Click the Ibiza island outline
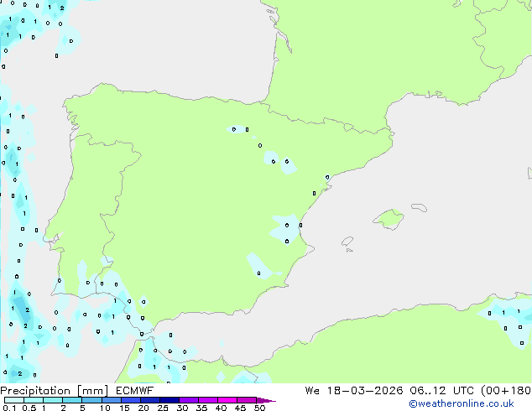The image size is (532, 411). coord(347,242)
